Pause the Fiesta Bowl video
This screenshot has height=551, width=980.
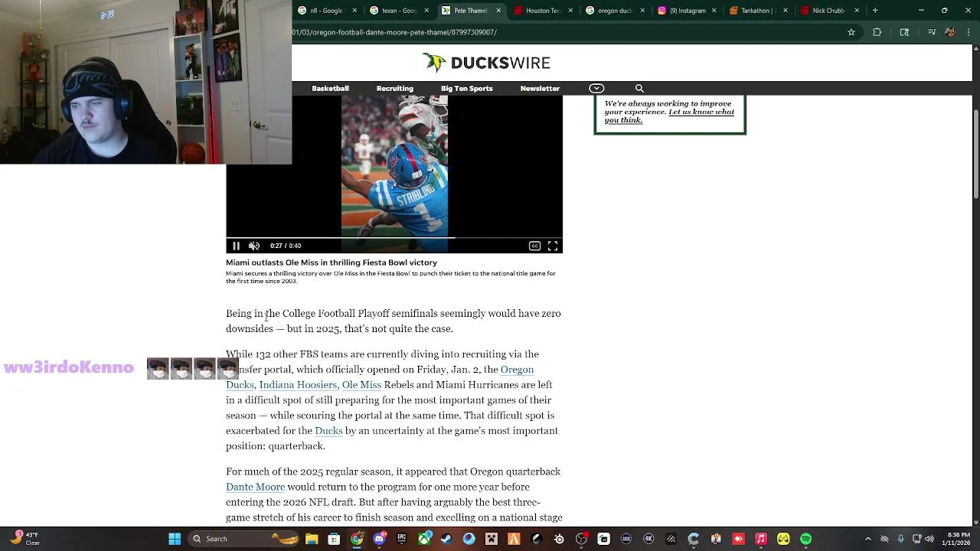pos(236,246)
